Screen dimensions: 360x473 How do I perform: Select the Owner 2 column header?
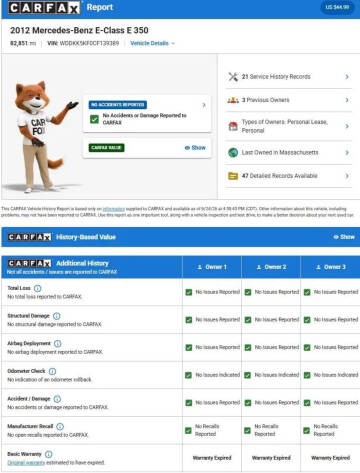271,267
